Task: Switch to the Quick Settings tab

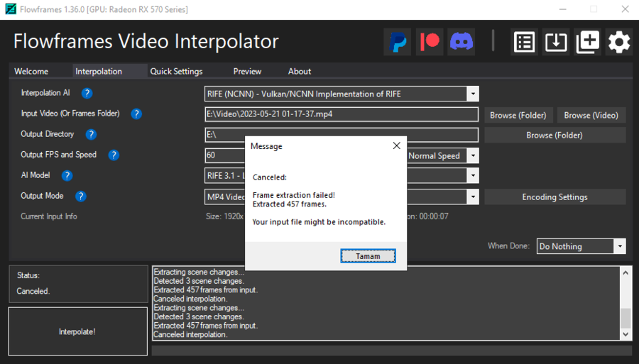Action: [176, 71]
